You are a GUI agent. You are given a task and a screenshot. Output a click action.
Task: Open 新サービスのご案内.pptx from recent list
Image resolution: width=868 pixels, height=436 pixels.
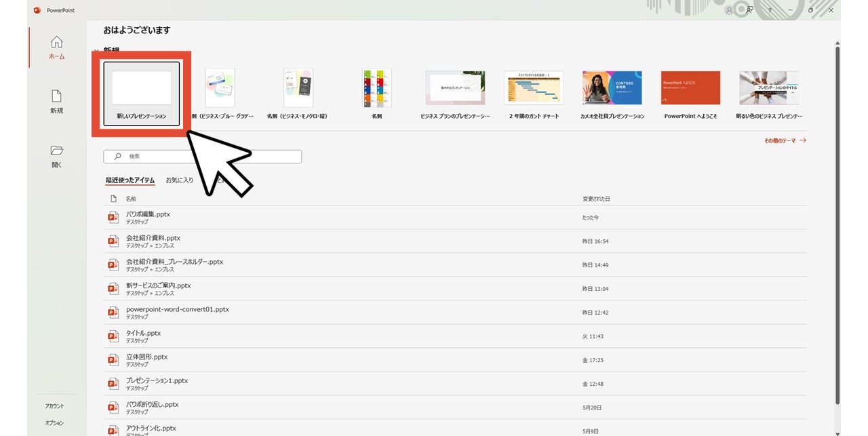coord(159,285)
